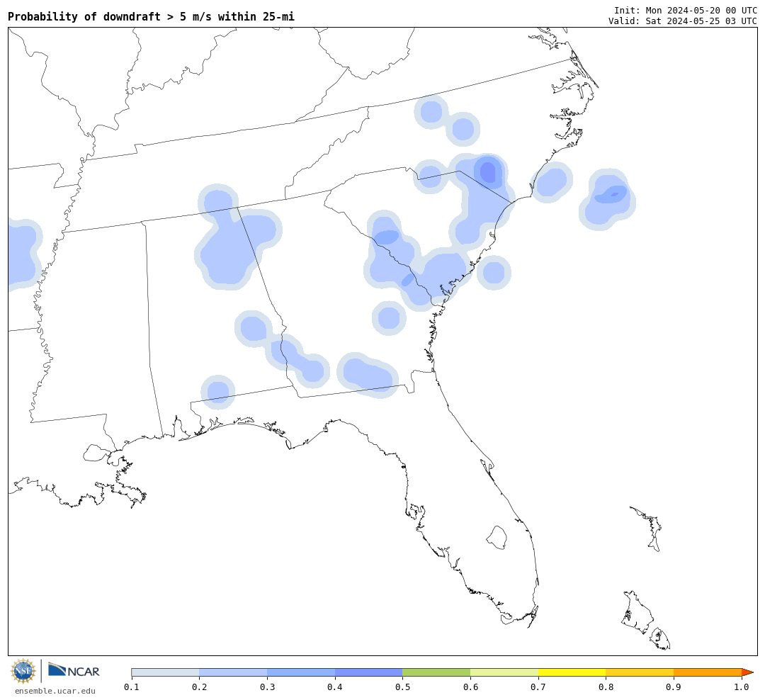Click the small probability blob in southern Alabama
Image resolution: width=765 pixels, height=700 pixels.
coord(218,392)
